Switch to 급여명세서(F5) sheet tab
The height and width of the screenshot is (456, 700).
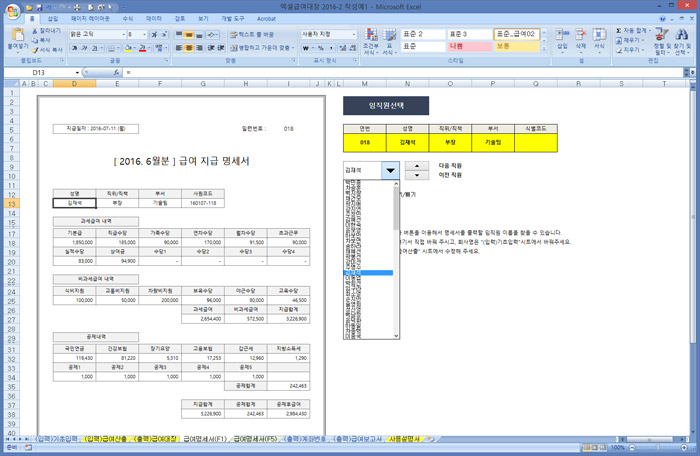[255, 439]
